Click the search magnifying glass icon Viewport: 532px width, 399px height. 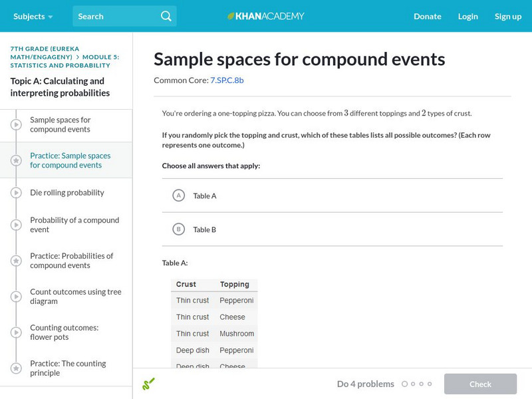[166, 16]
